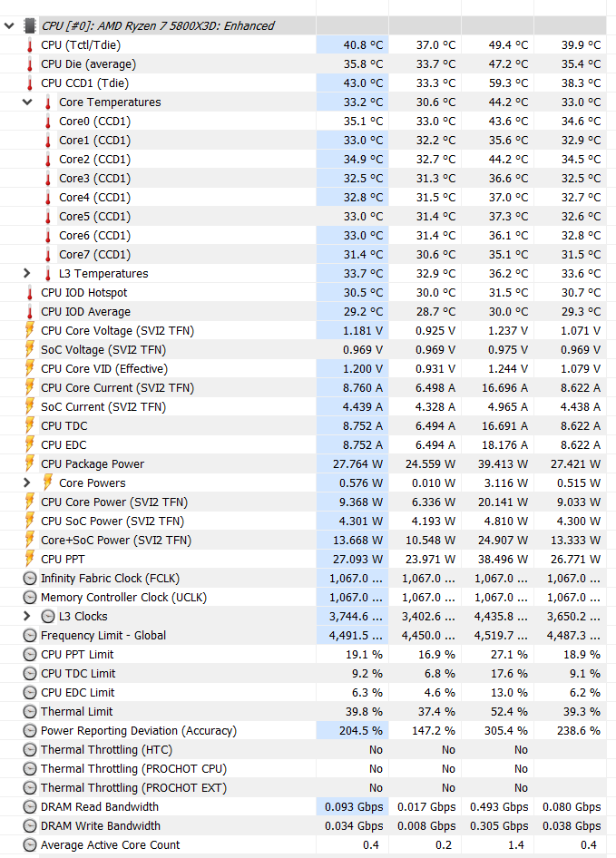Image resolution: width=616 pixels, height=858 pixels.
Task: Select the Core1 (CCD1) sensor label
Action: (94, 140)
